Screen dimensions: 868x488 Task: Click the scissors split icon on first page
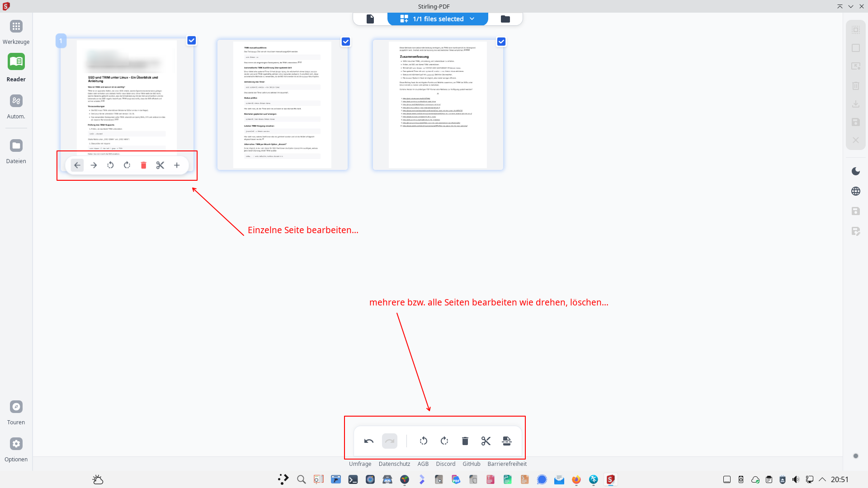point(160,165)
